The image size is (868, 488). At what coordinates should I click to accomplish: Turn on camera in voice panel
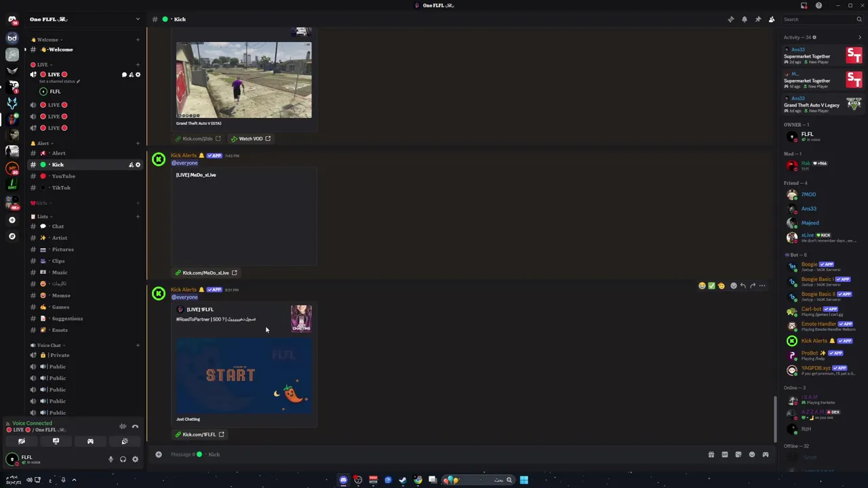(22, 441)
